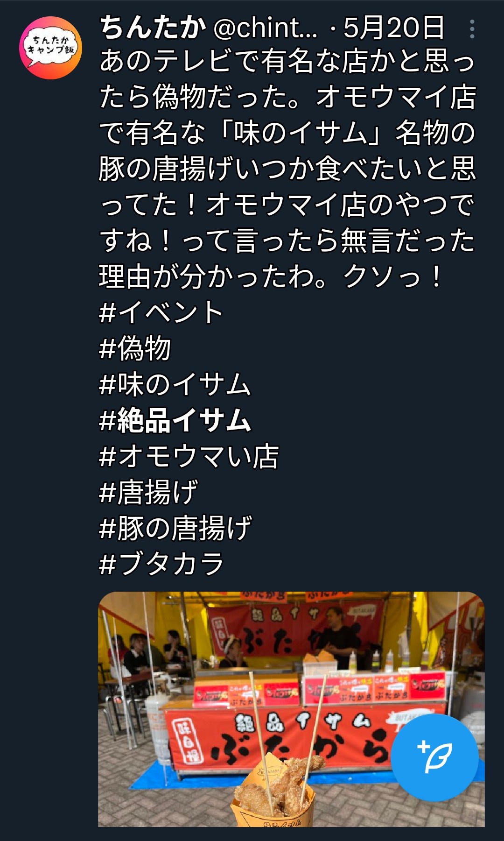Image resolution: width=504 pixels, height=841 pixels.
Task: Tap the floating compose tweet button
Action: coord(434,757)
